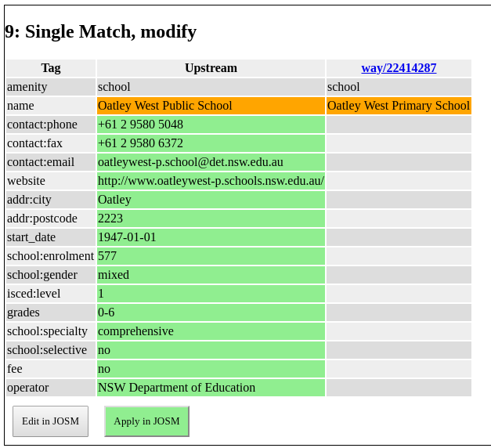
Task: Select the addr:city value Oatley
Action: (211, 200)
